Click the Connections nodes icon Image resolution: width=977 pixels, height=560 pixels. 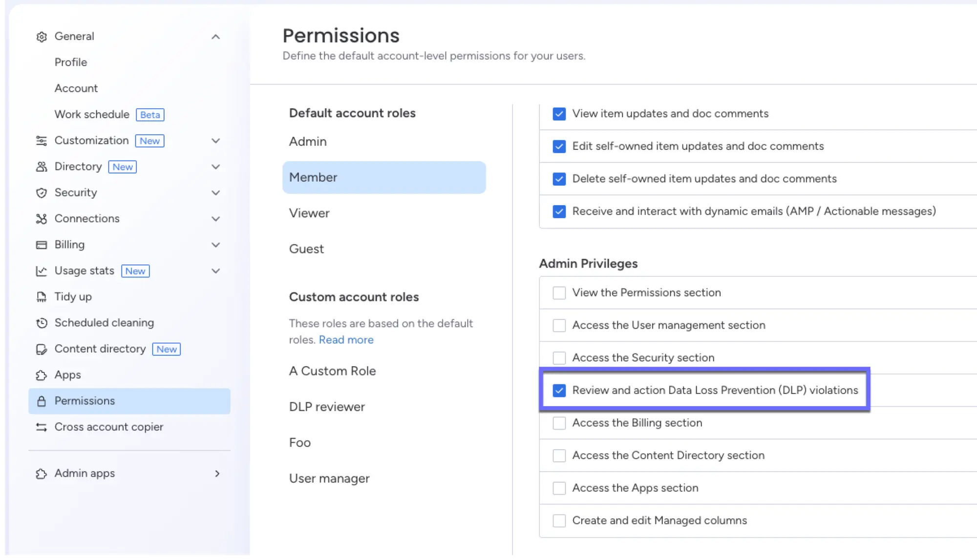(x=42, y=219)
